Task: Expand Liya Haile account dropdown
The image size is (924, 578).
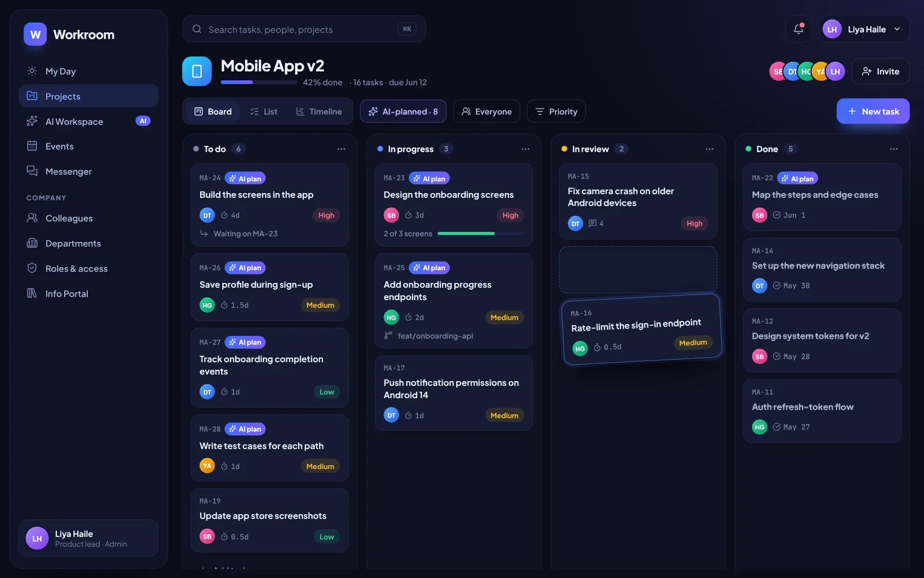Action: [x=864, y=29]
